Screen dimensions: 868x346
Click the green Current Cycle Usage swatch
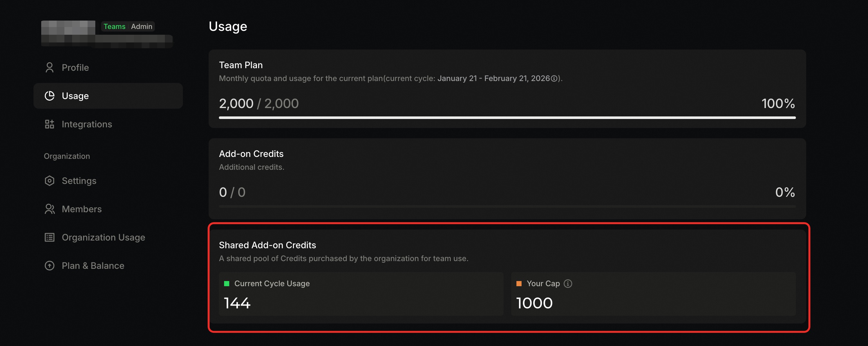(227, 283)
